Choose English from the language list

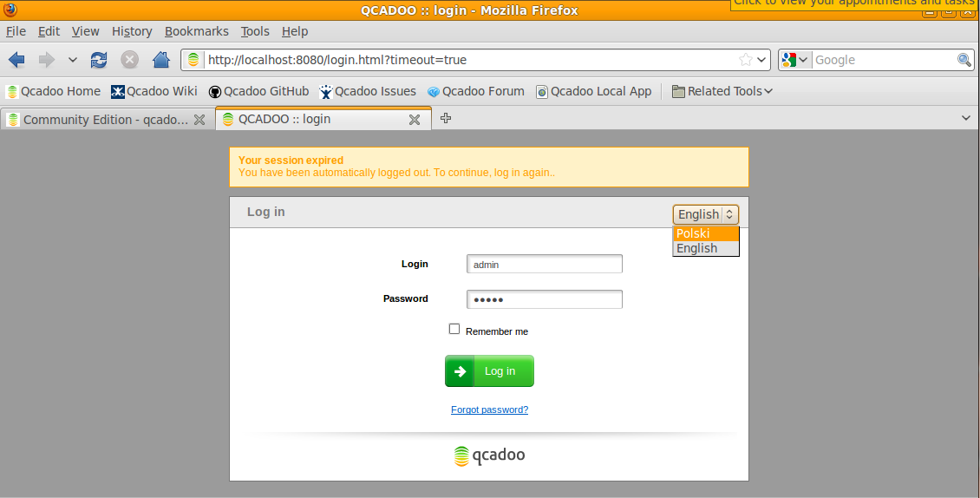point(706,248)
